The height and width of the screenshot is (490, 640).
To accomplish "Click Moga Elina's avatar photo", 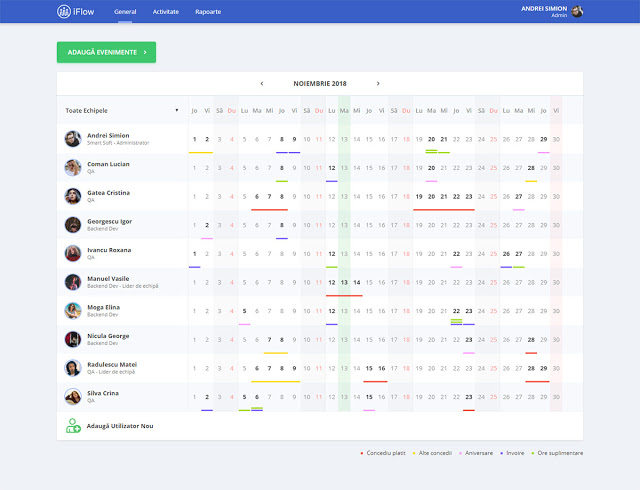I will [x=73, y=311].
